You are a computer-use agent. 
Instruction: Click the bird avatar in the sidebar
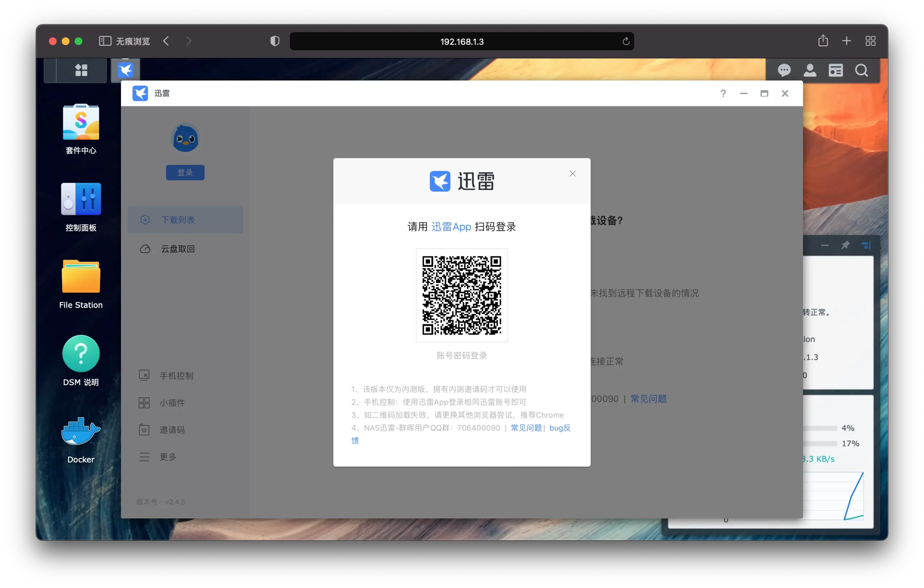(185, 138)
